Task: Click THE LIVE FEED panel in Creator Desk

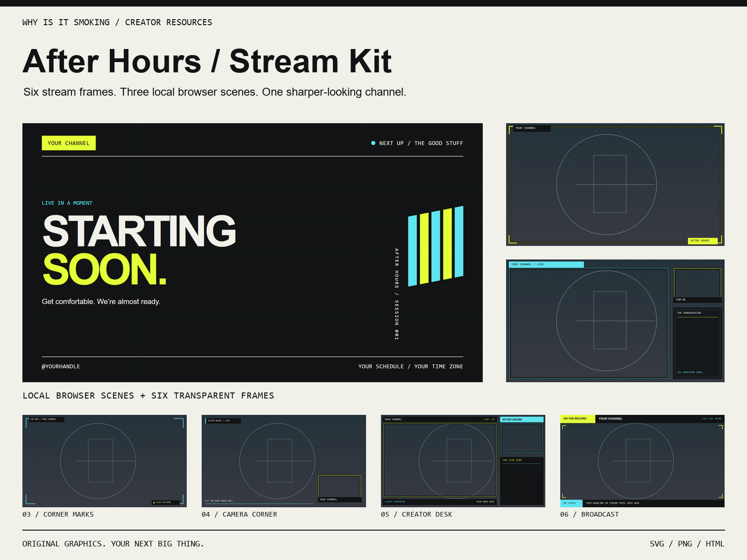Action: point(522,481)
